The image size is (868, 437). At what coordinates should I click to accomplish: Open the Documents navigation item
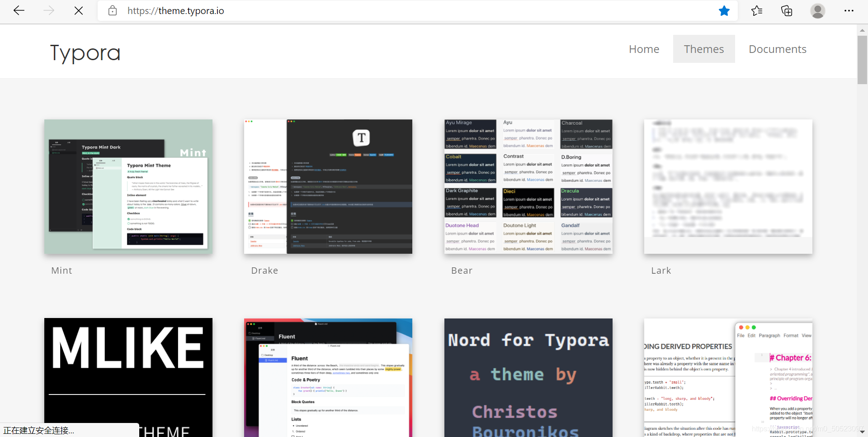778,49
